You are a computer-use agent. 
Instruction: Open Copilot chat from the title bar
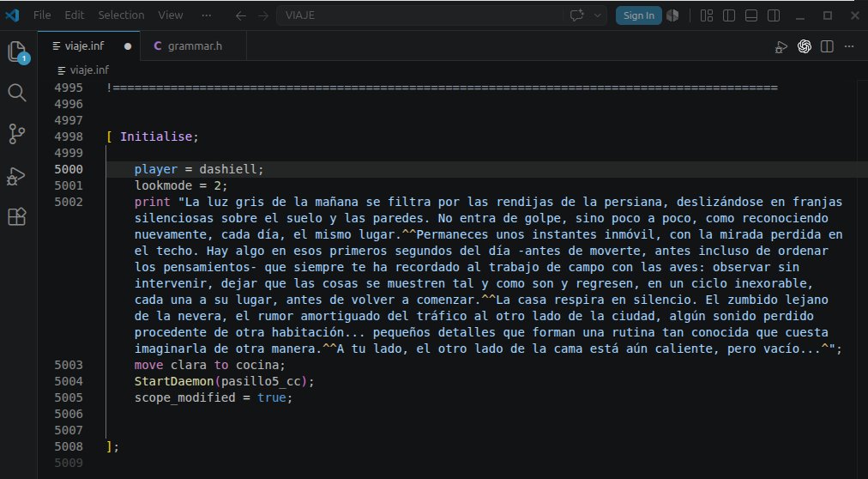577,15
